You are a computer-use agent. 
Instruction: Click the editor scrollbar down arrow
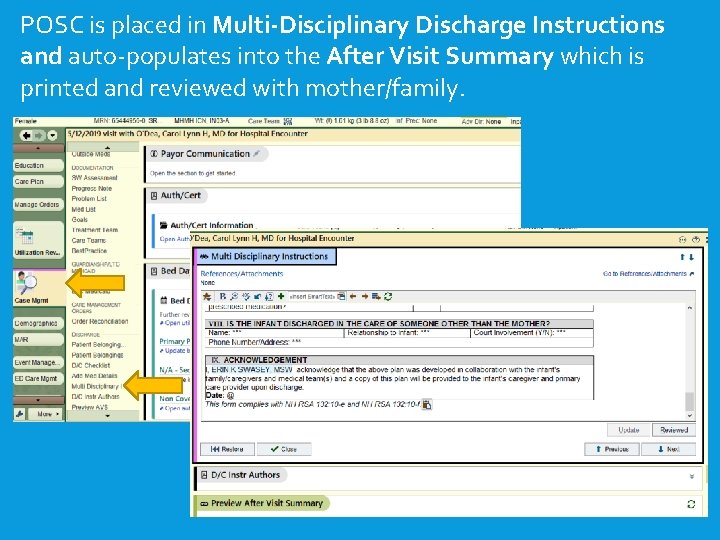coord(690,415)
